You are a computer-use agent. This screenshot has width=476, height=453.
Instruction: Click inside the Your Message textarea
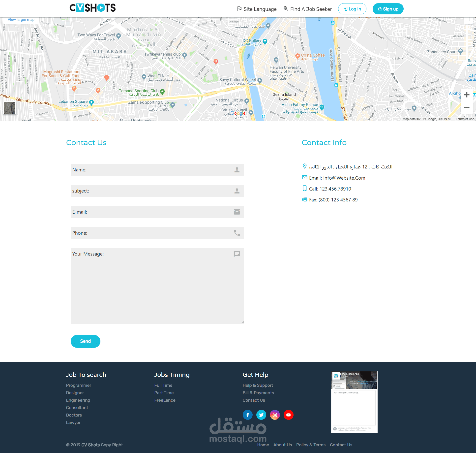[157, 286]
